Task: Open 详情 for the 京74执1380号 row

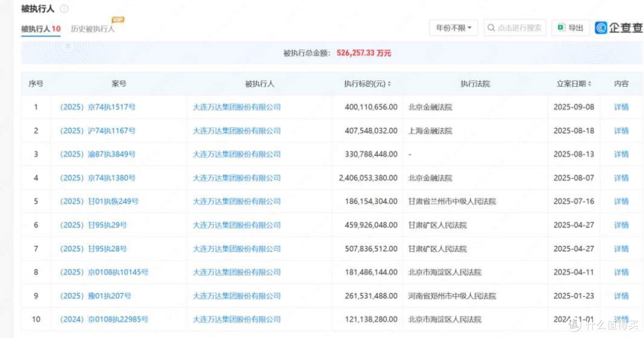Action: pyautogui.click(x=621, y=178)
